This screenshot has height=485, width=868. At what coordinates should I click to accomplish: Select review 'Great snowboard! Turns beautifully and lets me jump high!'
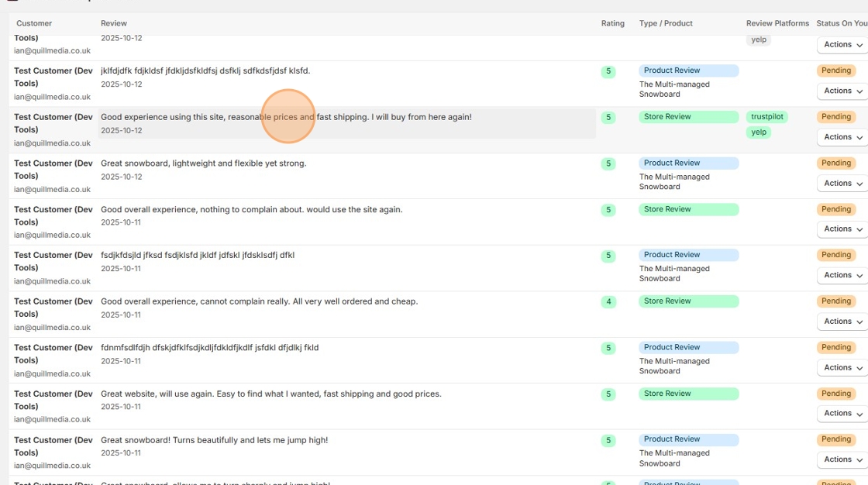tap(214, 441)
